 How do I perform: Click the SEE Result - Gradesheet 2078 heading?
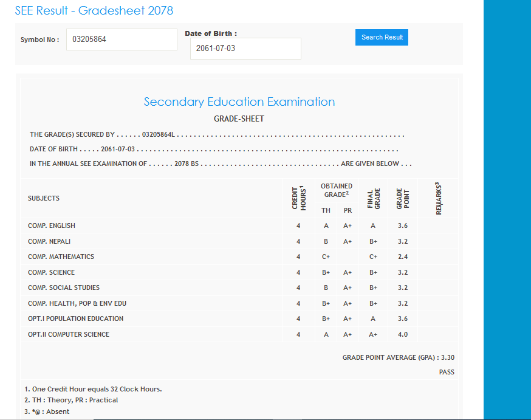coord(94,10)
